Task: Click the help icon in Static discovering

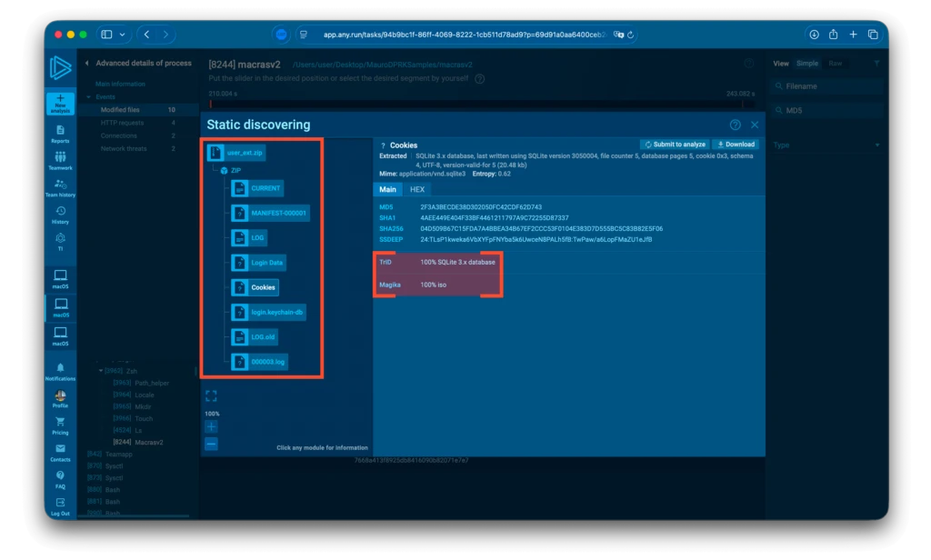Action: pos(735,125)
